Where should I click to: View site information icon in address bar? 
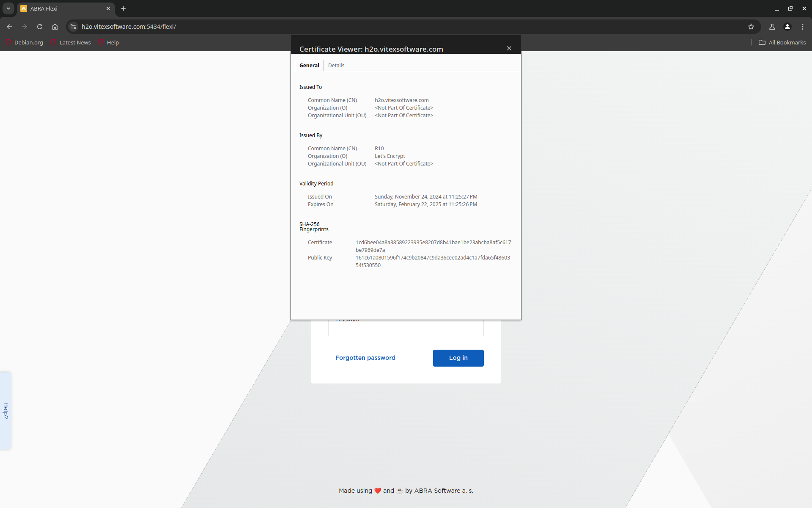point(73,27)
